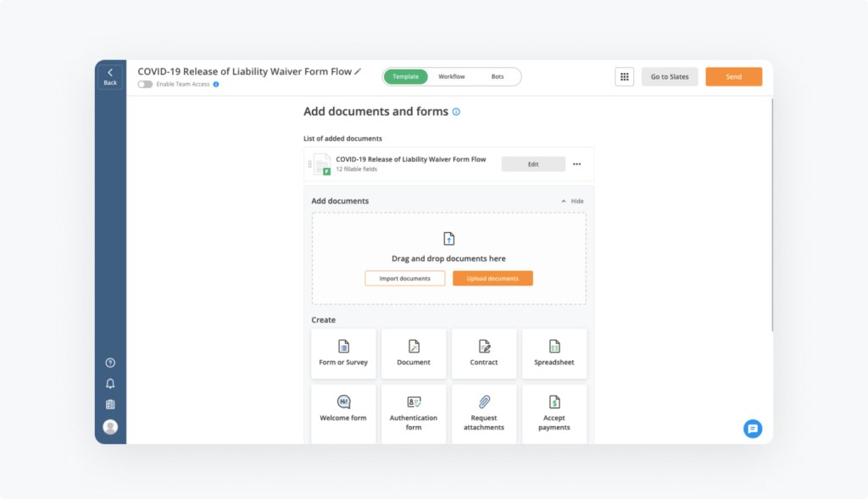Click the Import documents button
The image size is (868, 499).
tap(404, 278)
